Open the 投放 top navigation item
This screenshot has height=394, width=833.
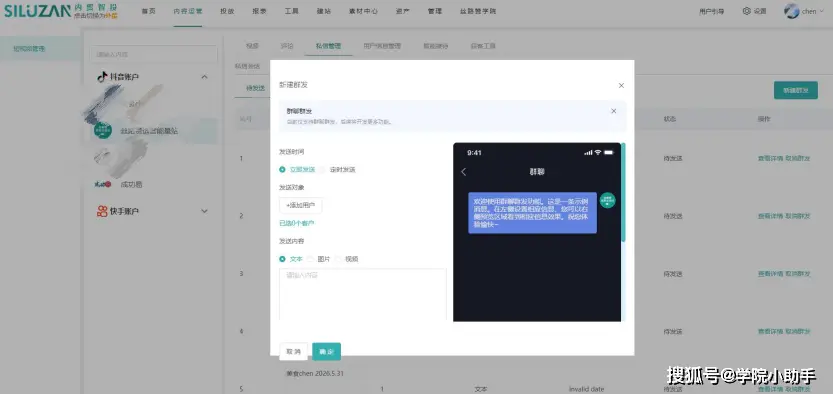227,11
